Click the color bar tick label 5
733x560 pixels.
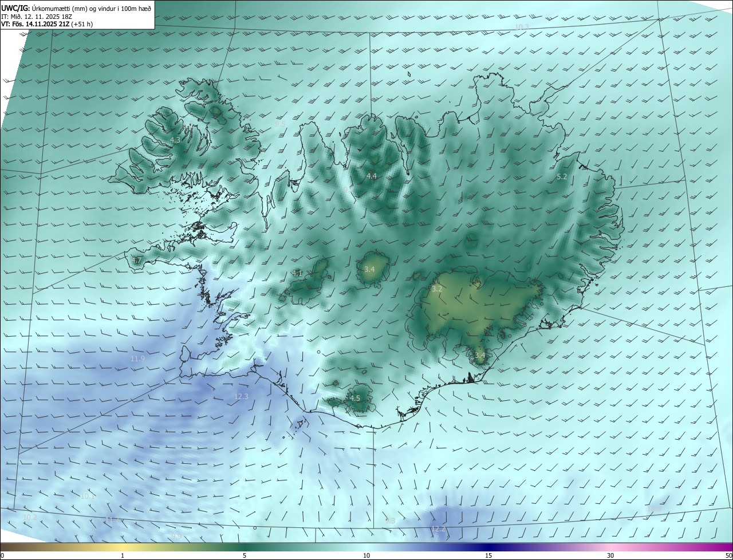tap(245, 556)
